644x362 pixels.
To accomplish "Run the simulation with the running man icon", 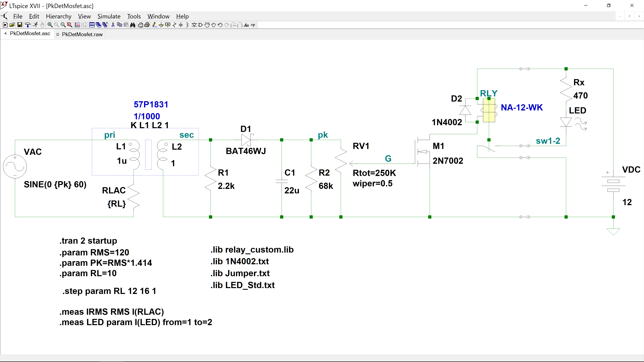I will (35, 25).
